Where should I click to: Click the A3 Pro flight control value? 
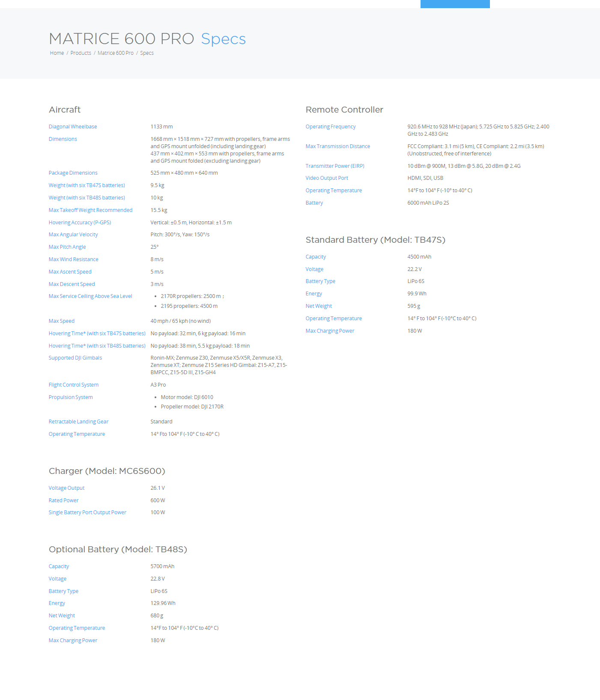point(158,385)
